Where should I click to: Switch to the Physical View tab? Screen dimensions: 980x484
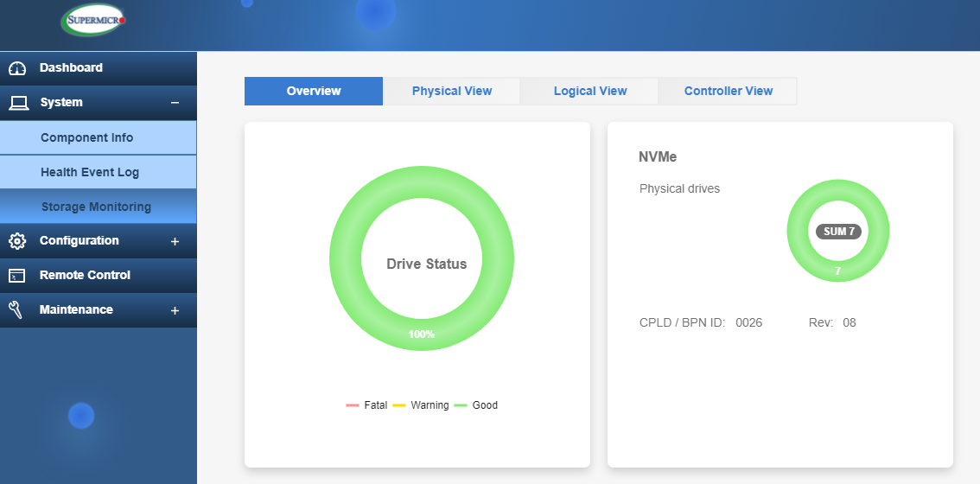[x=452, y=91]
